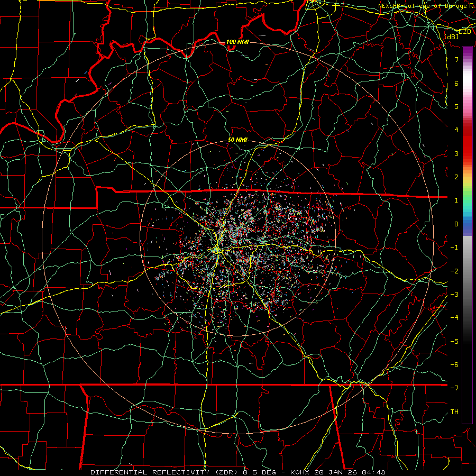Click the "-5" value on the color scale
Image resolution: width=476 pixels, height=476 pixels.
[454, 342]
